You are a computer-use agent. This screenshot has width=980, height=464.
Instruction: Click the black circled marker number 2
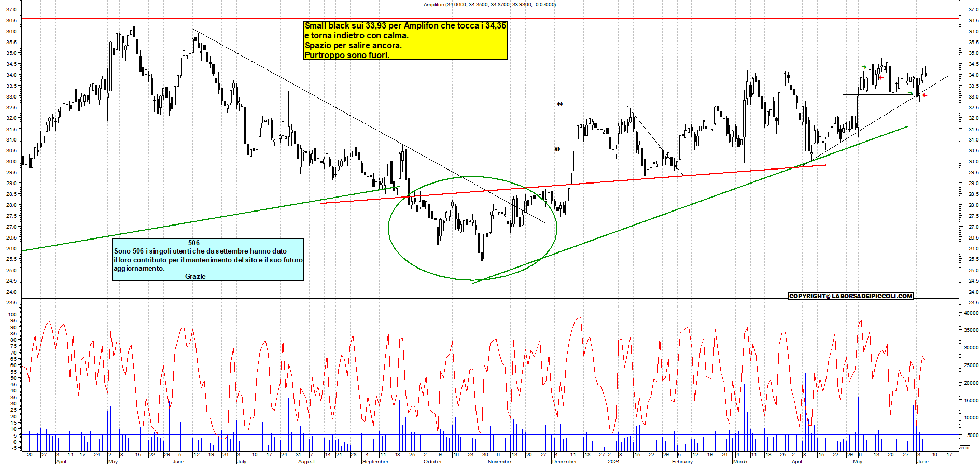pos(560,104)
